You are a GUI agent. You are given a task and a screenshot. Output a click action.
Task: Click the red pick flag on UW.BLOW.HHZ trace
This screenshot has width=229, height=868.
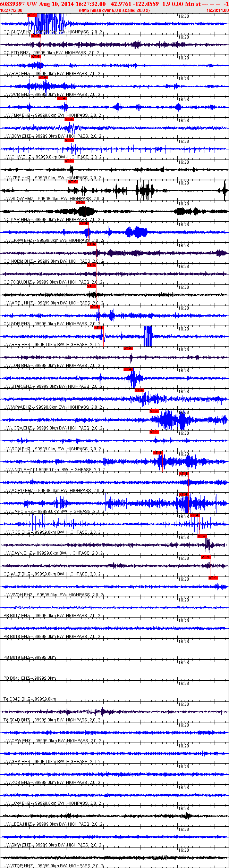click(73, 182)
